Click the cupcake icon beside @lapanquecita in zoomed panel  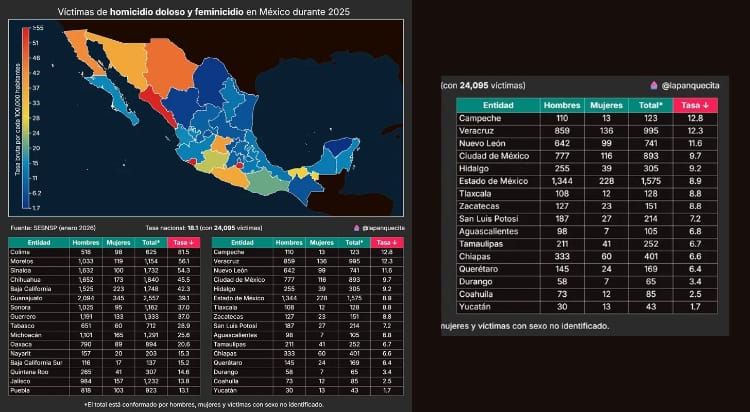(651, 86)
